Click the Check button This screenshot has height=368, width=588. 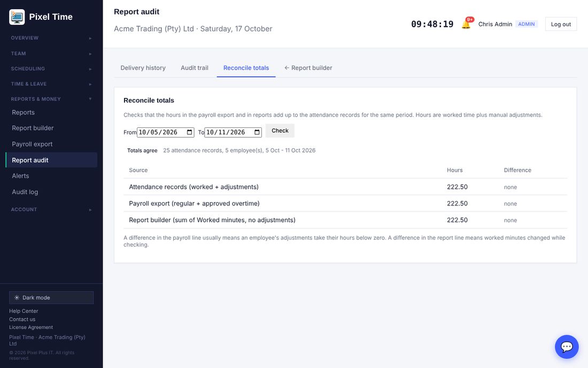[280, 131]
